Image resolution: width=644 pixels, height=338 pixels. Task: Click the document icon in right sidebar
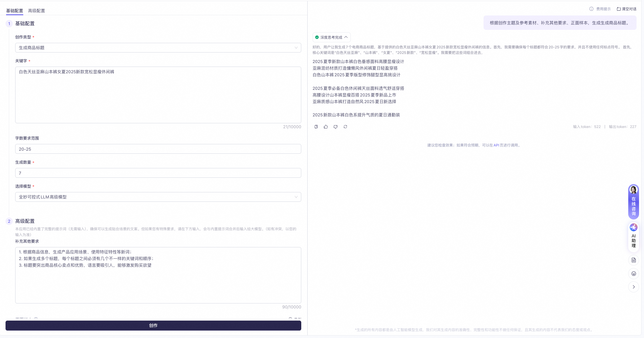tap(633, 260)
